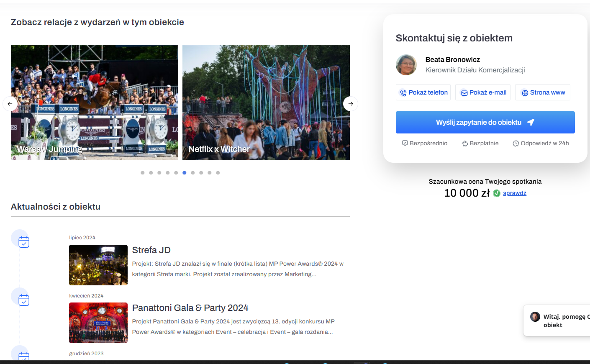Select the active blue carousel dot
Screen dimensions: 590x364
185,173
